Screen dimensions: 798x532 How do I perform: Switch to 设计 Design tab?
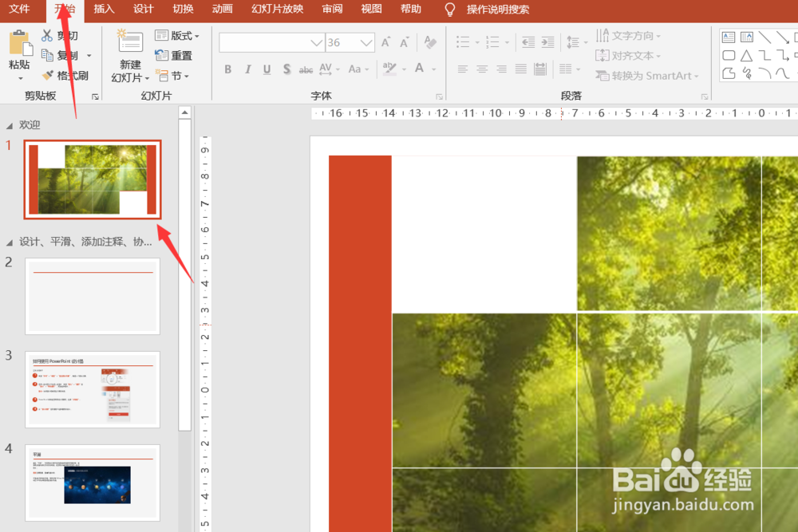(x=144, y=9)
